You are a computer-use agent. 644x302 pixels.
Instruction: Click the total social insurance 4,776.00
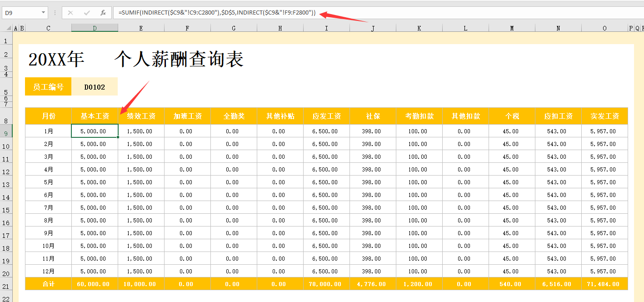[x=373, y=284]
